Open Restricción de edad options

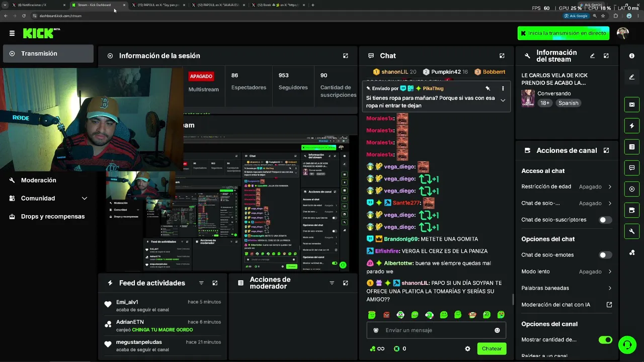567,187
